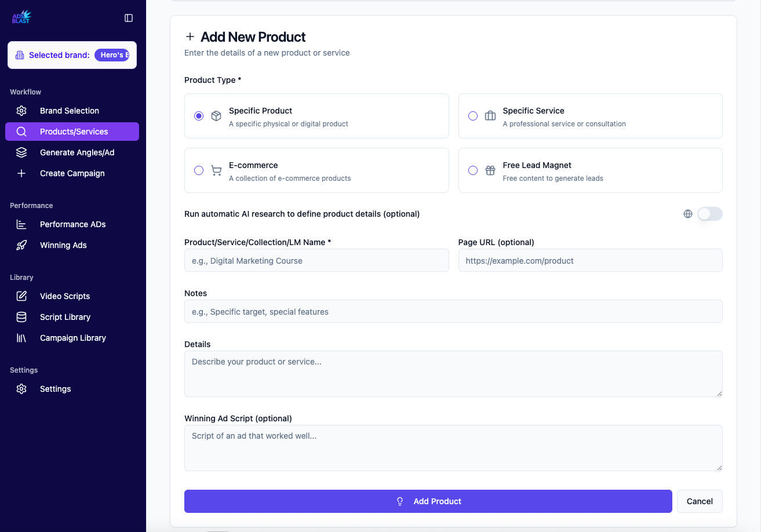Image resolution: width=761 pixels, height=532 pixels.
Task: Click the ADS BLAST logo
Action: click(21, 16)
